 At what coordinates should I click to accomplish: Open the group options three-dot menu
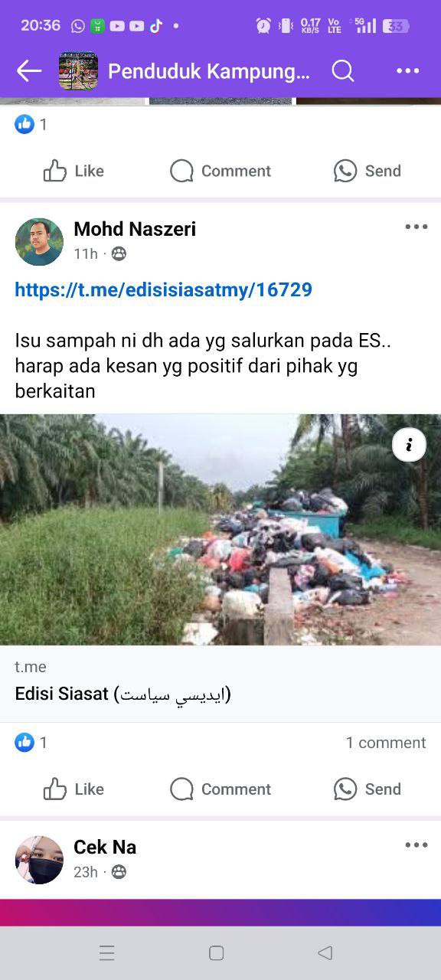(x=408, y=71)
